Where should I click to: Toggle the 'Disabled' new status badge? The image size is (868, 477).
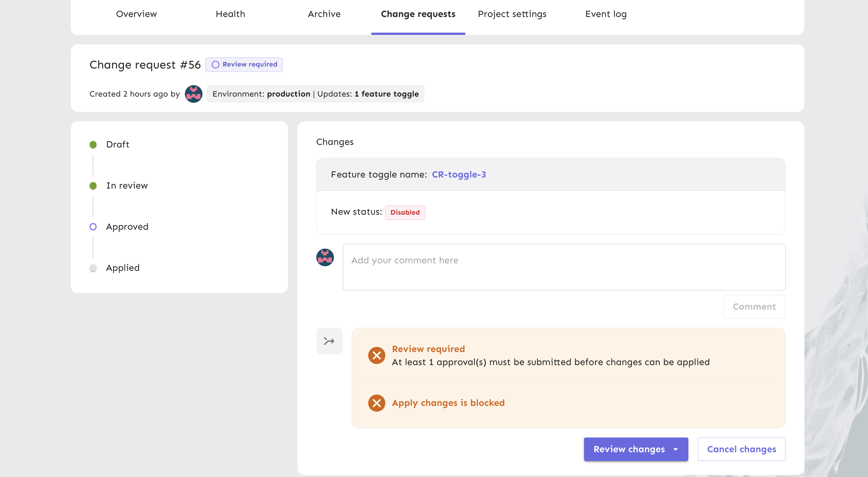[405, 212]
